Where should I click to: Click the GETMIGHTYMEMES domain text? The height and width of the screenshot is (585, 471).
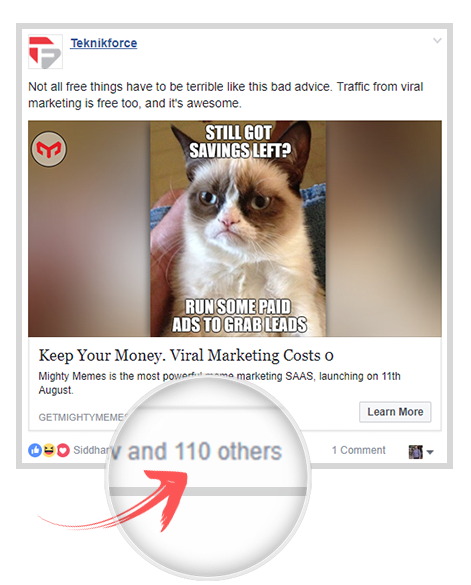click(83, 417)
